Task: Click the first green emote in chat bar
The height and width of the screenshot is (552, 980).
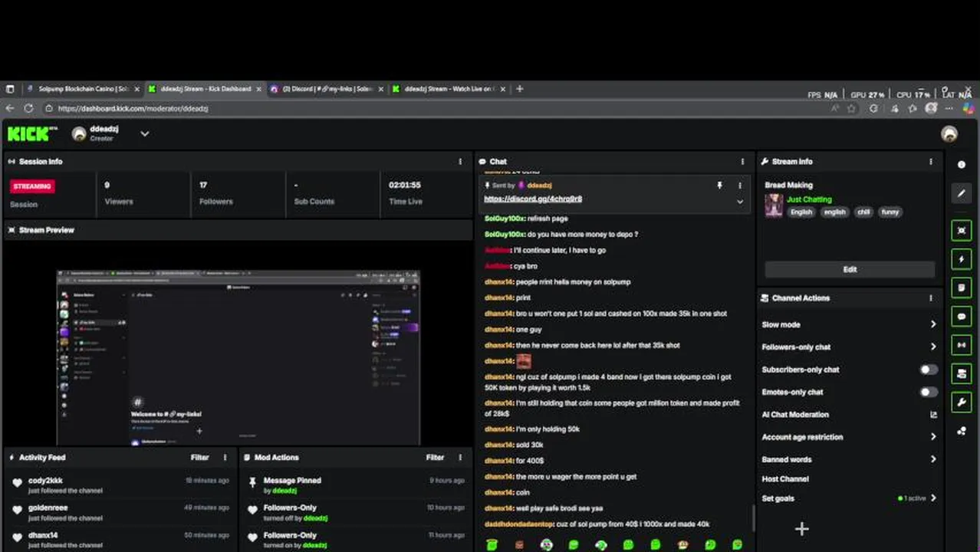Action: pyautogui.click(x=492, y=545)
